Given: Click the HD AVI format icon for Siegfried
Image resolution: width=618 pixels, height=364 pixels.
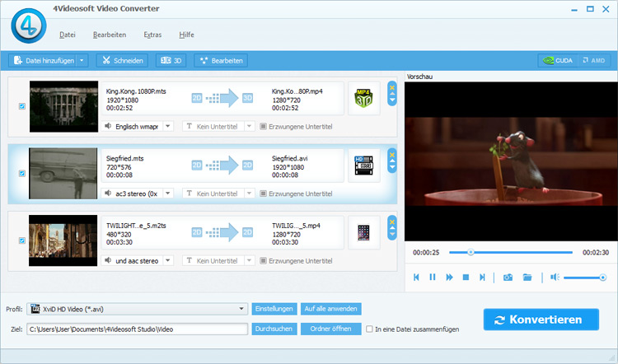Looking at the screenshot, I should tap(363, 165).
